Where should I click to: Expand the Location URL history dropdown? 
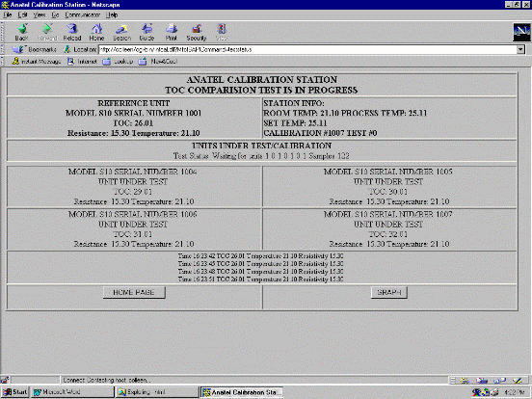[520, 49]
